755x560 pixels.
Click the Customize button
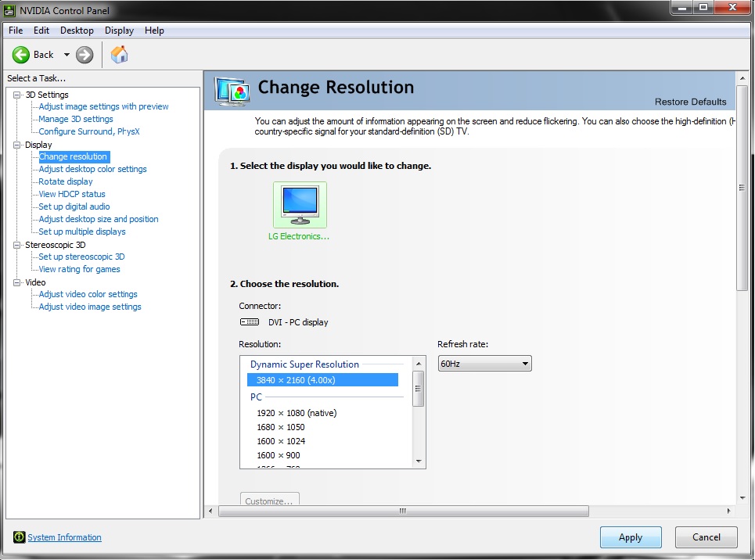click(x=270, y=499)
